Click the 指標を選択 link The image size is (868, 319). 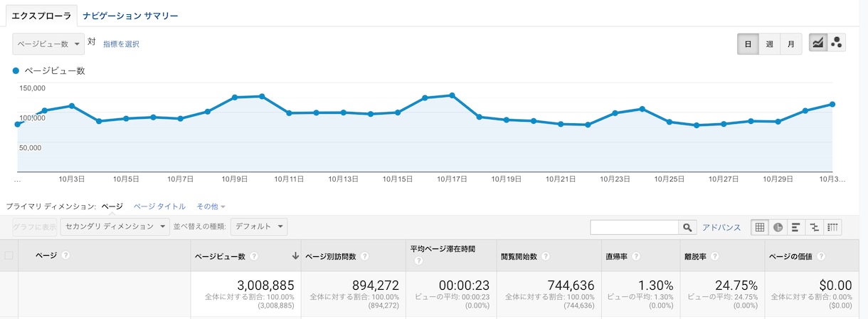121,44
